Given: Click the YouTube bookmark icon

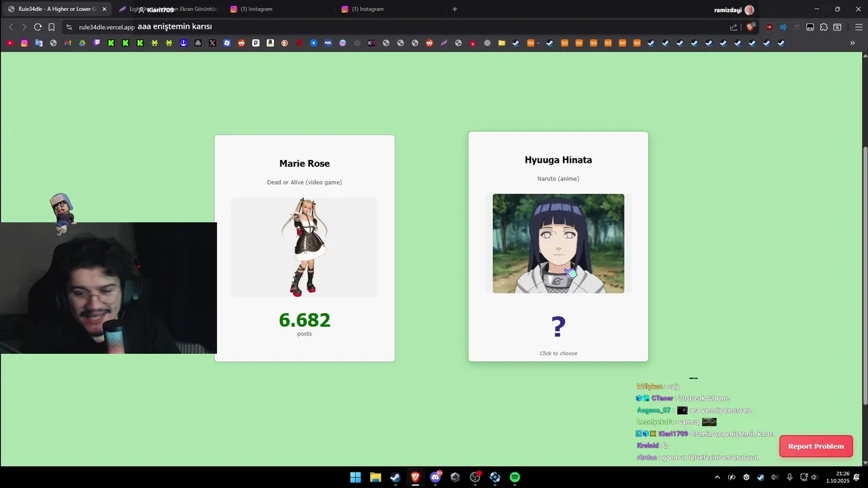Looking at the screenshot, I should (9, 43).
